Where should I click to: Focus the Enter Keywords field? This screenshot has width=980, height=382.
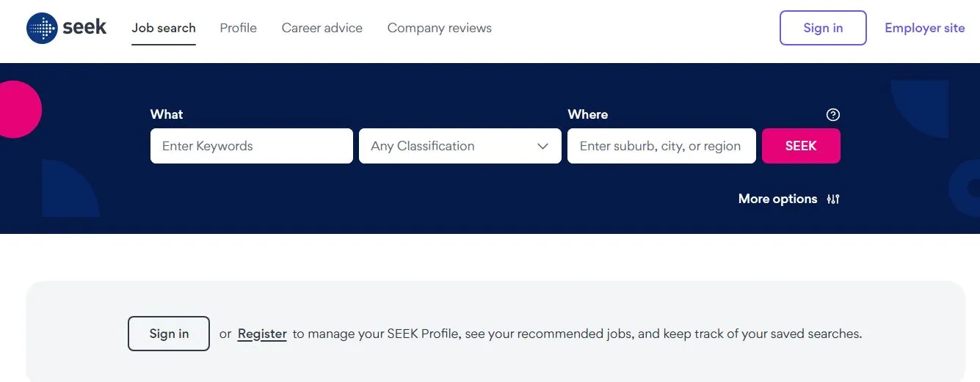[x=252, y=146]
